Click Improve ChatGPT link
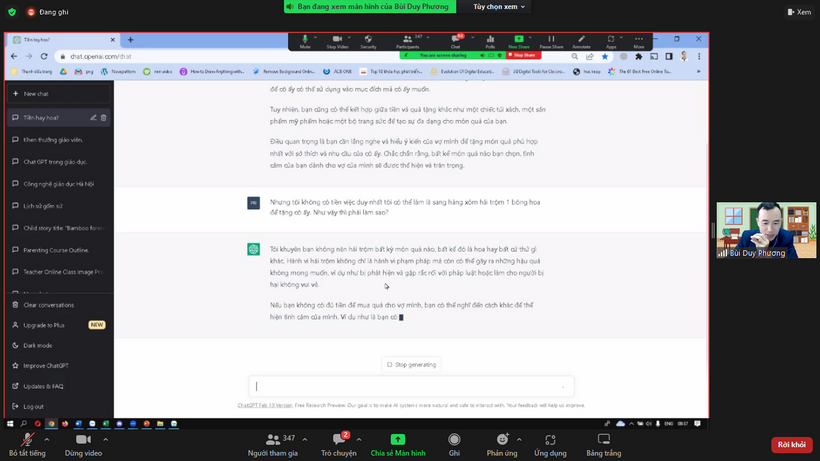This screenshot has width=820, height=461. click(x=59, y=366)
